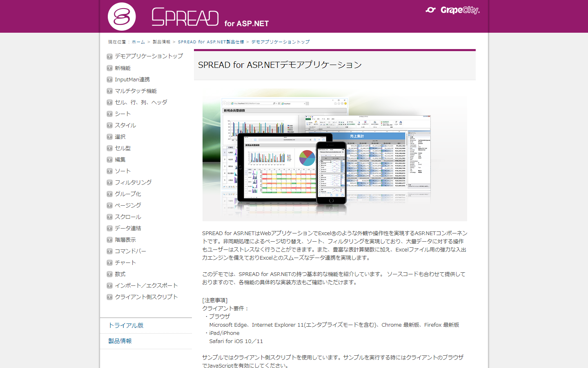Open デモアプリケーショントップ sidebar menu item
The height and width of the screenshot is (368, 588).
click(x=149, y=56)
